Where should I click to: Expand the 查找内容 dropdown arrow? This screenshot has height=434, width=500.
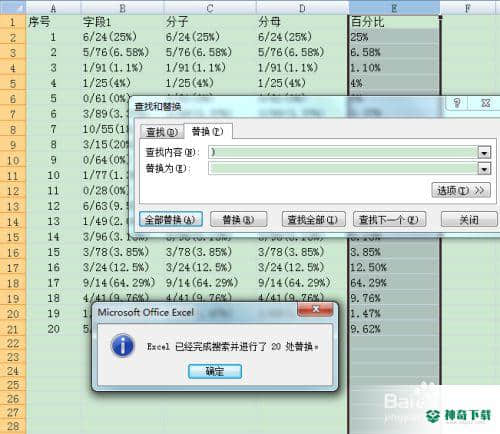click(484, 153)
